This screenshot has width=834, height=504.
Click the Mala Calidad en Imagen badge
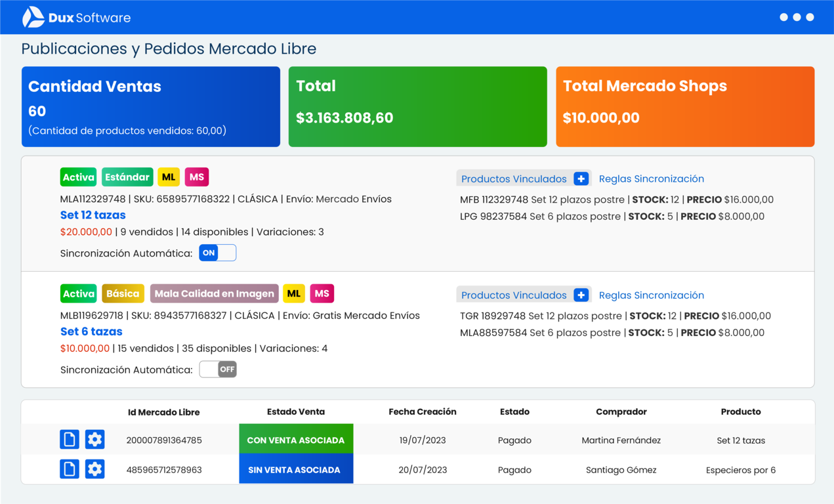(x=215, y=293)
